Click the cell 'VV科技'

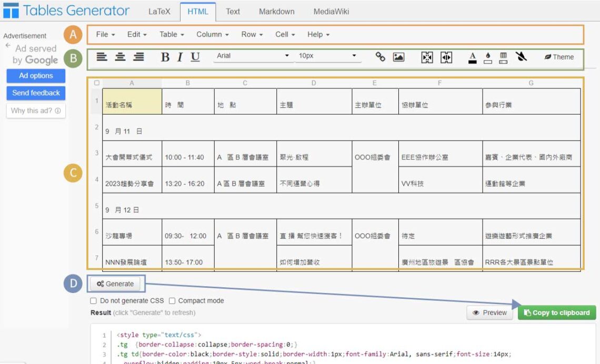tap(441, 180)
